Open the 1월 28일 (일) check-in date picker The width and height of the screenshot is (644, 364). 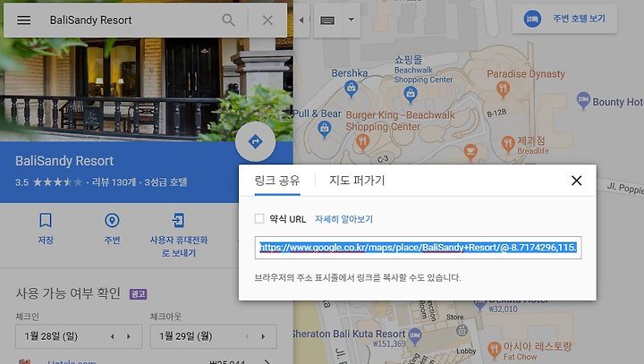(x=79, y=336)
